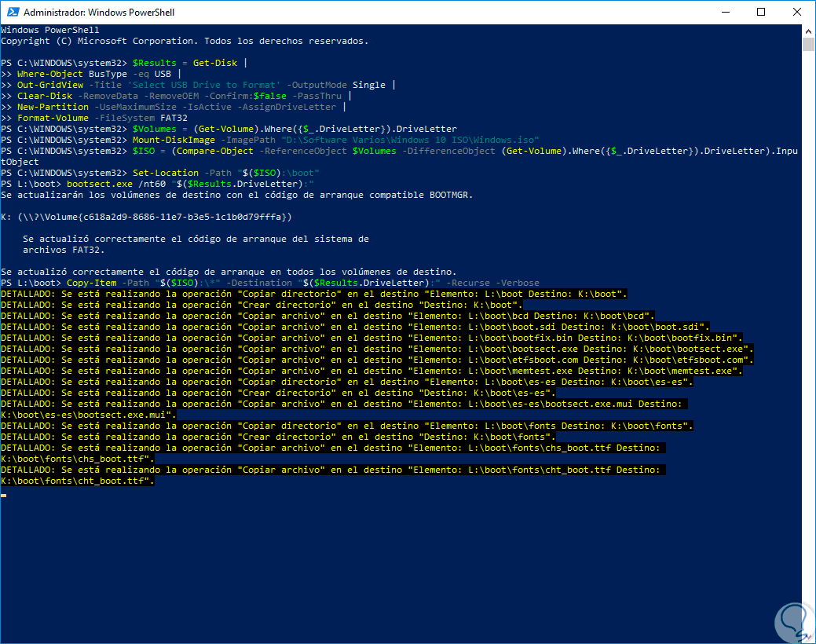The image size is (816, 644).
Task: Click the 'New-Partition -UseMaximumSize' line
Action: pyautogui.click(x=174, y=107)
